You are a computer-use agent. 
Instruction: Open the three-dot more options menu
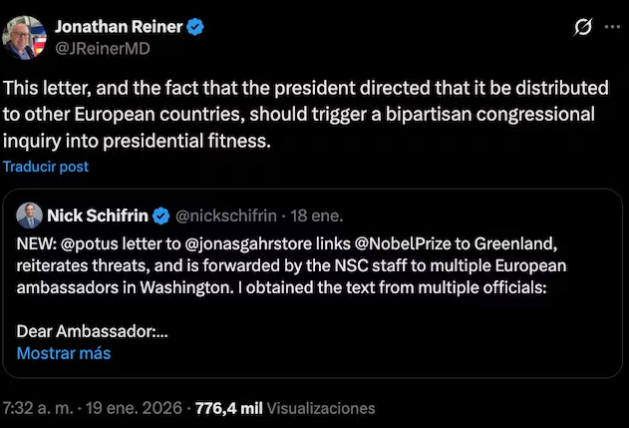(x=612, y=28)
